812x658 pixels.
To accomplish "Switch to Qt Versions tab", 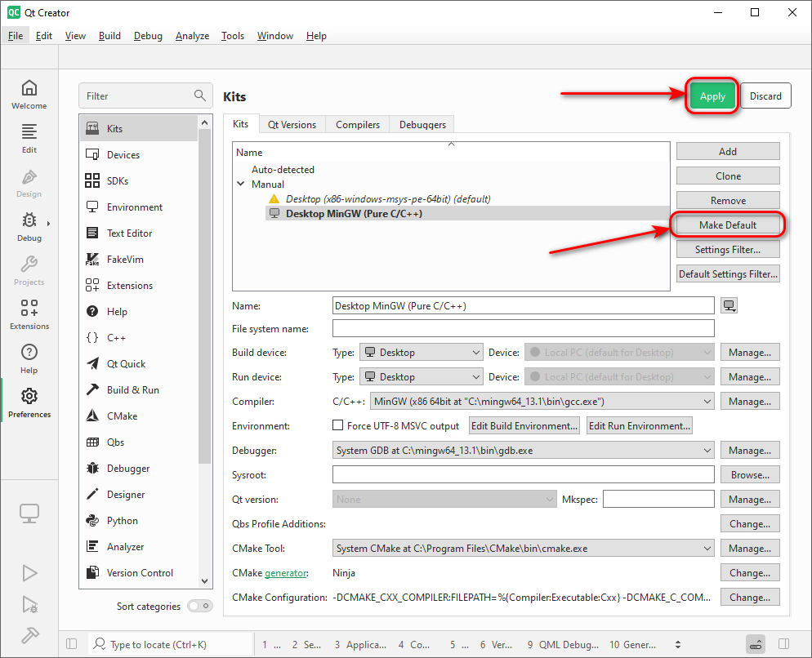I will (292, 125).
